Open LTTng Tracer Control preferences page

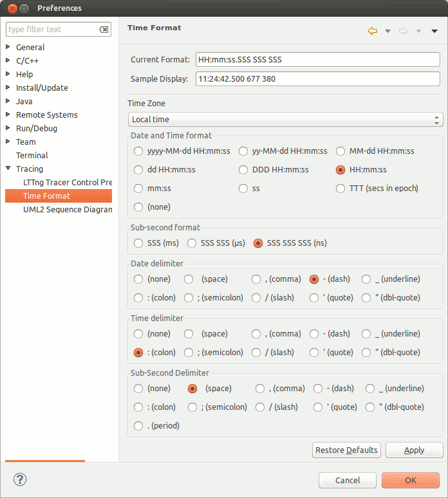tap(67, 183)
